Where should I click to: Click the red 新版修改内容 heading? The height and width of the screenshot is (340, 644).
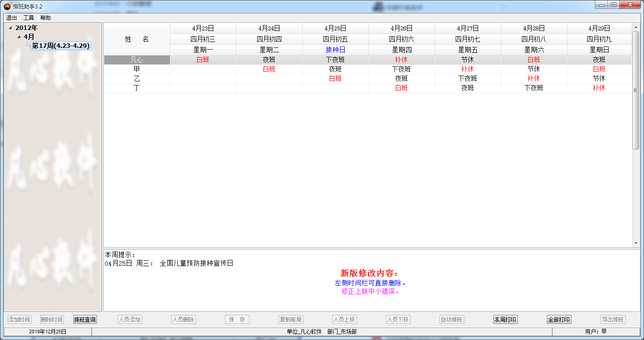[369, 273]
